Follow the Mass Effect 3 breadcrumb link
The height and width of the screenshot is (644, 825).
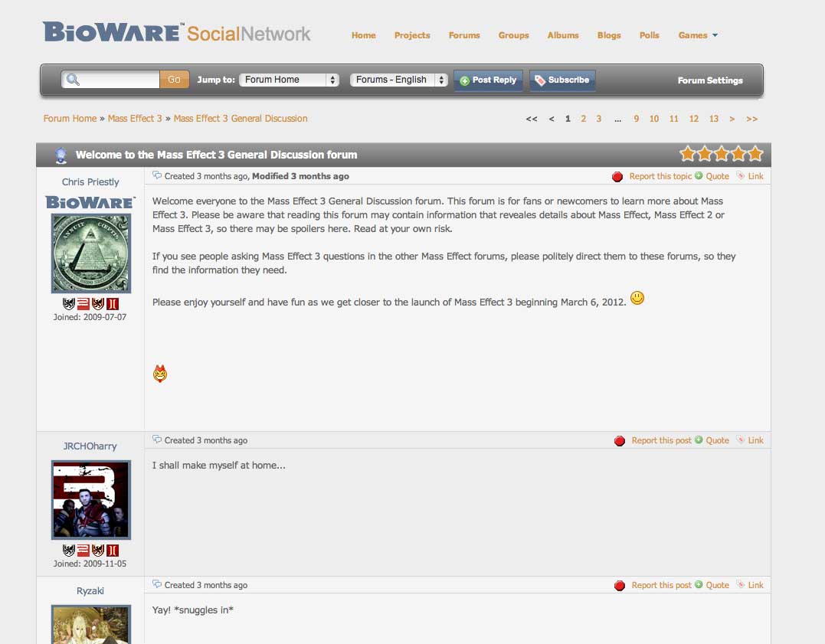point(135,119)
